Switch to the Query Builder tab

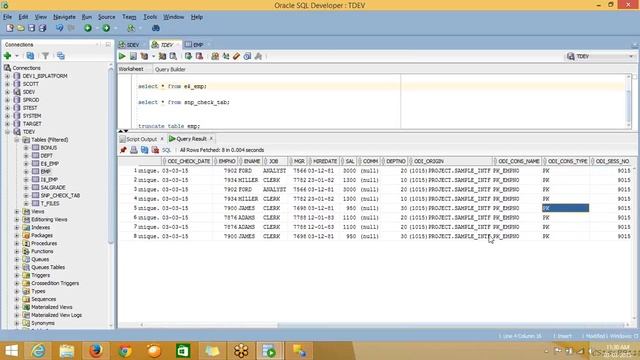coord(170,69)
